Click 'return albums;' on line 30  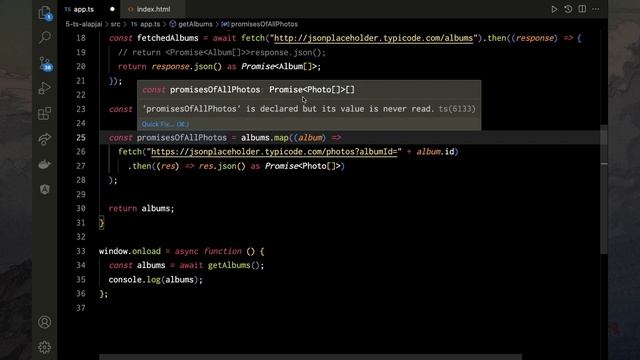click(x=141, y=209)
